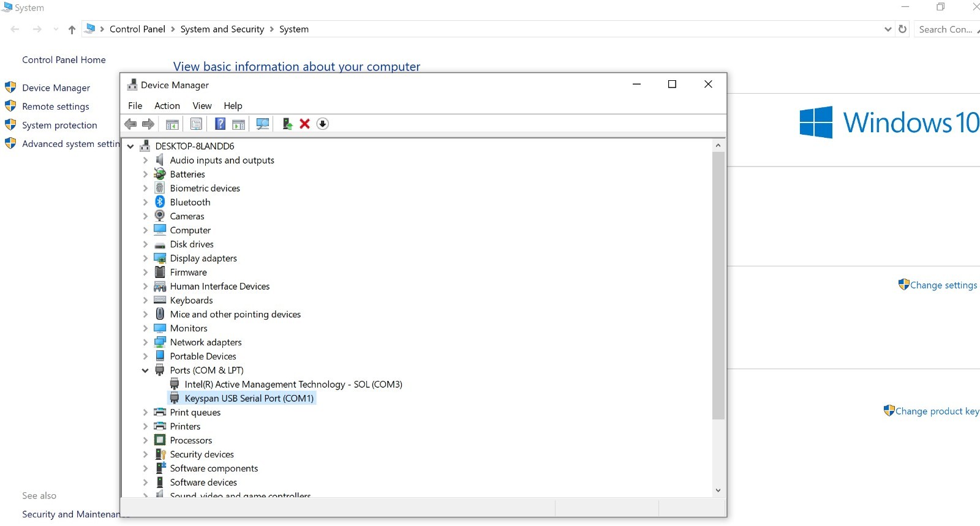980x526 pixels.
Task: Click the red X Uninstall device icon
Action: (x=304, y=124)
